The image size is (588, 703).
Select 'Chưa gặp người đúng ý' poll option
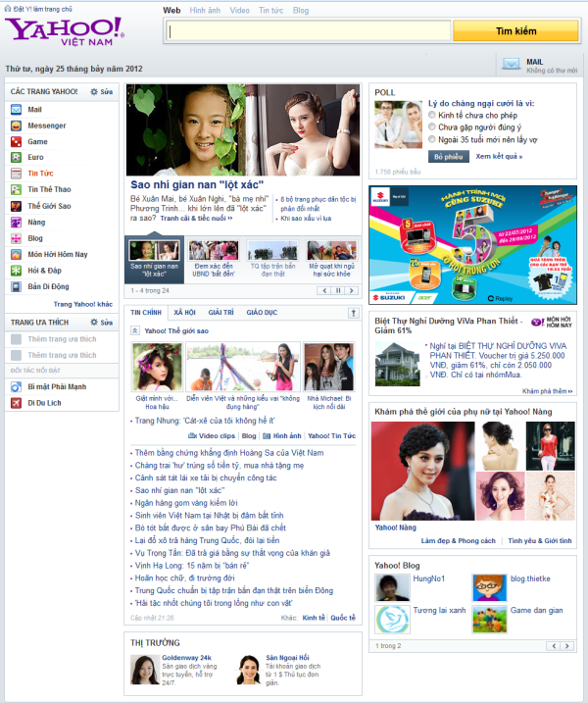432,126
